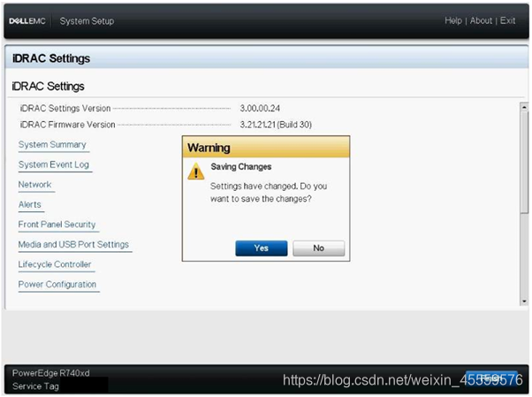Click the PowerEdge R740xd model text
Screen dimensions: 532x397
click(x=51, y=373)
